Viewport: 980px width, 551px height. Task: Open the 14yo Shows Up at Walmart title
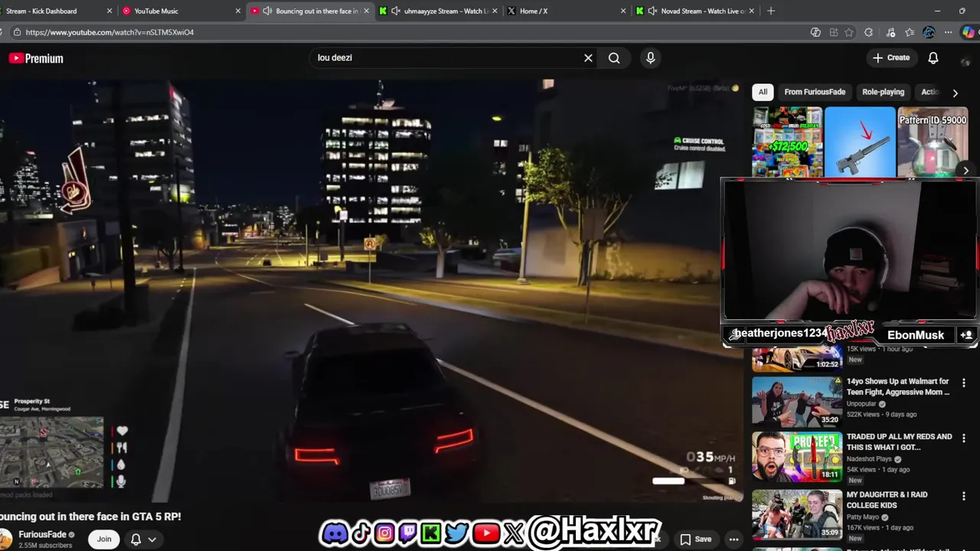898,386
